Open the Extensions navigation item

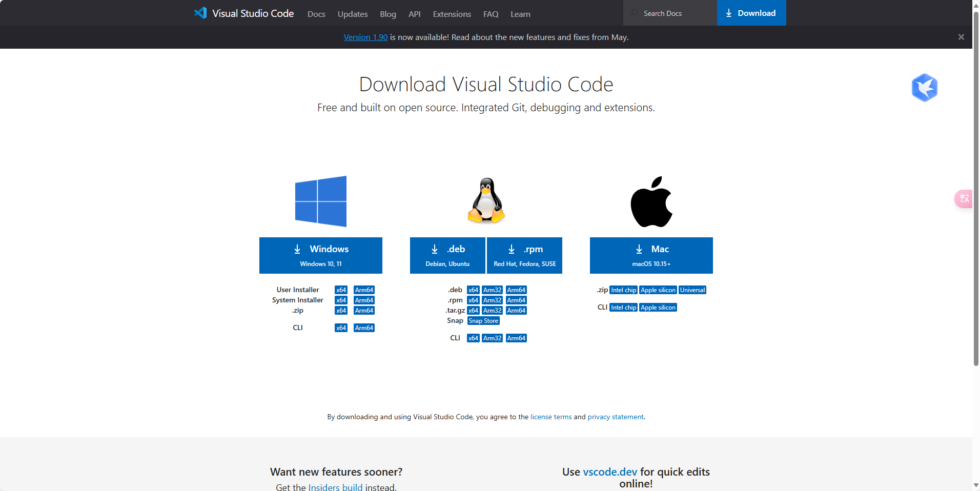(452, 14)
